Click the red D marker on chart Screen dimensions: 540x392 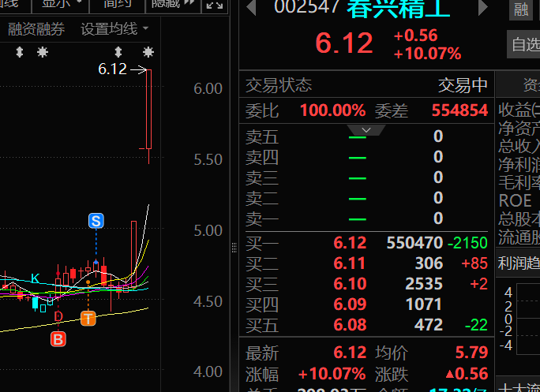pyautogui.click(x=58, y=316)
